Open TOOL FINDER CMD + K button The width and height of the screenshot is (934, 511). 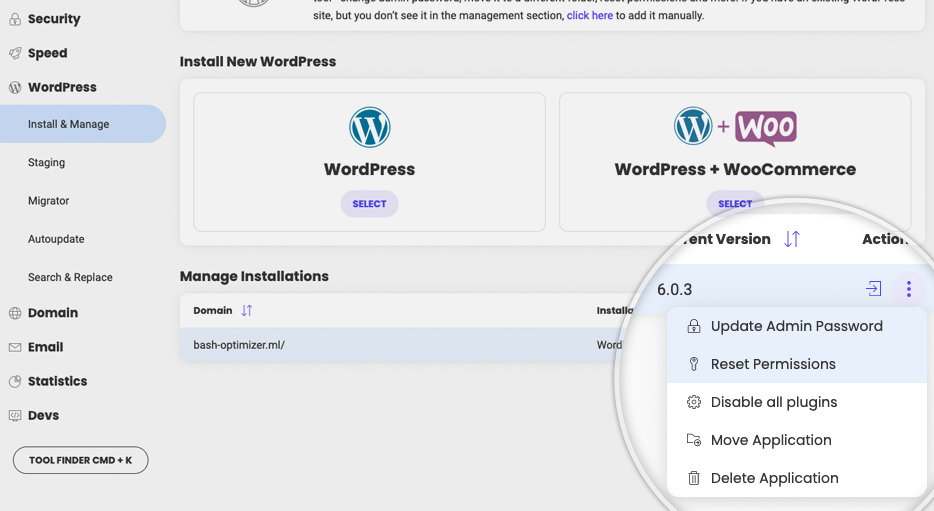coord(80,460)
